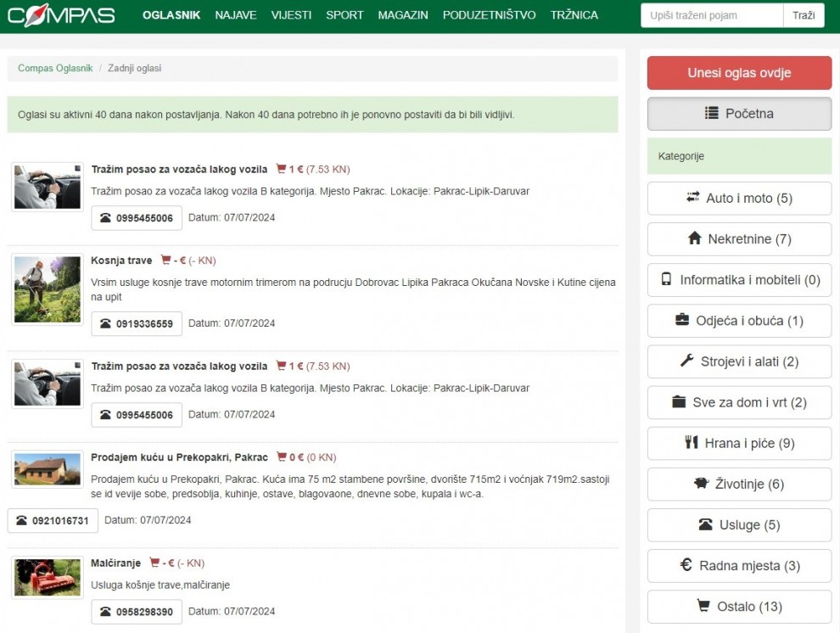This screenshot has height=633, width=840.
Task: Open the Početna button in sidebar
Action: pos(739,114)
